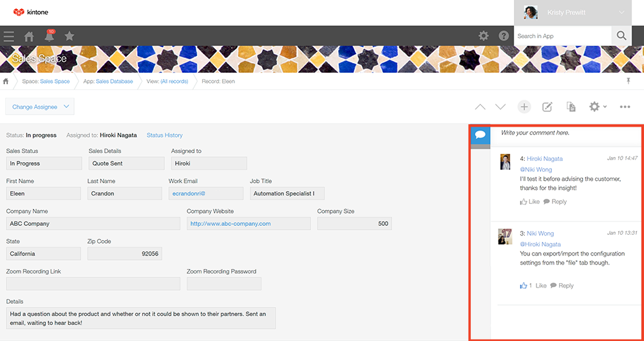Open the Kristy Prewitt account menu
Image resolution: width=644 pixels, height=341 pixels.
578,13
